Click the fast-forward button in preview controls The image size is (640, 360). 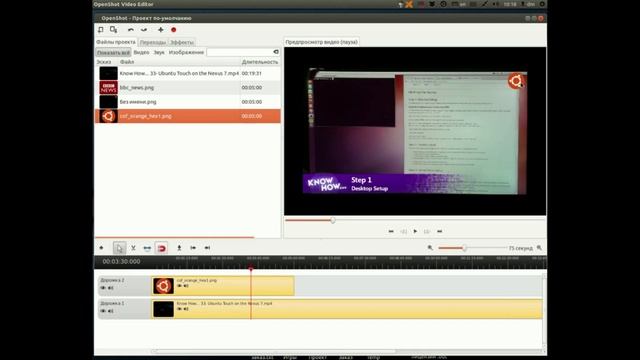427,231
